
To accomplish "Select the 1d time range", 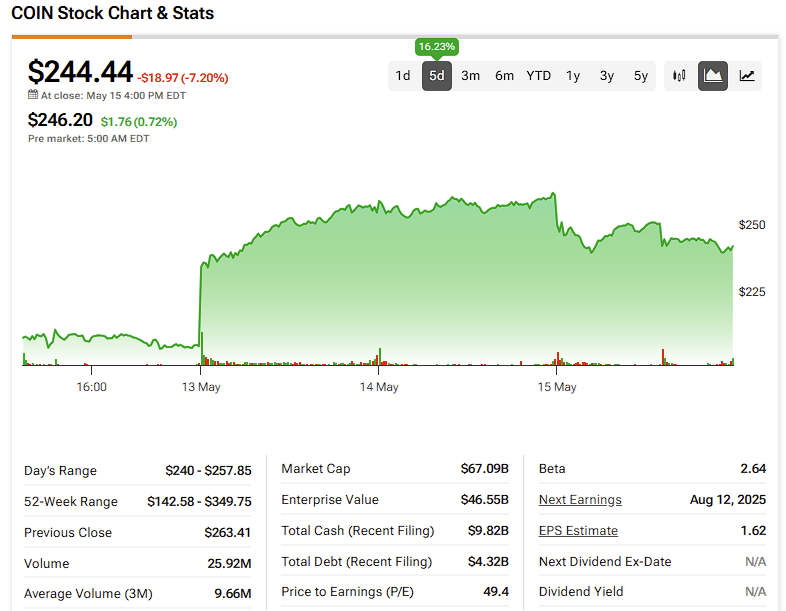I will point(403,76).
